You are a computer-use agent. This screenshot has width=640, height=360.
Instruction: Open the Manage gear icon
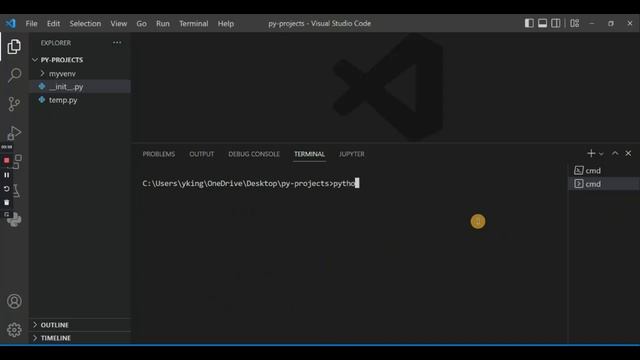pyautogui.click(x=14, y=329)
